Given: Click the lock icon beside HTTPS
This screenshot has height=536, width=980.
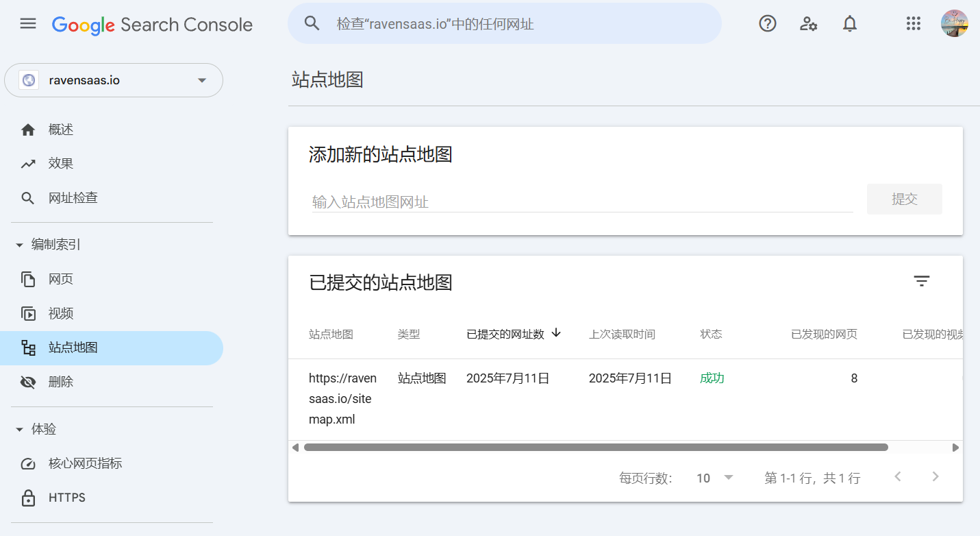Looking at the screenshot, I should (x=28, y=498).
